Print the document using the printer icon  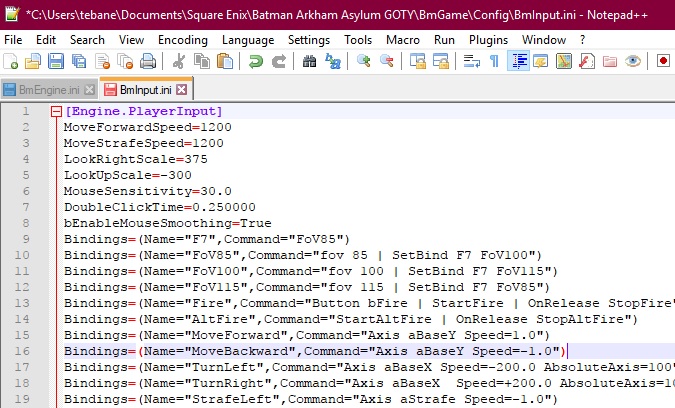pyautogui.click(x=148, y=61)
